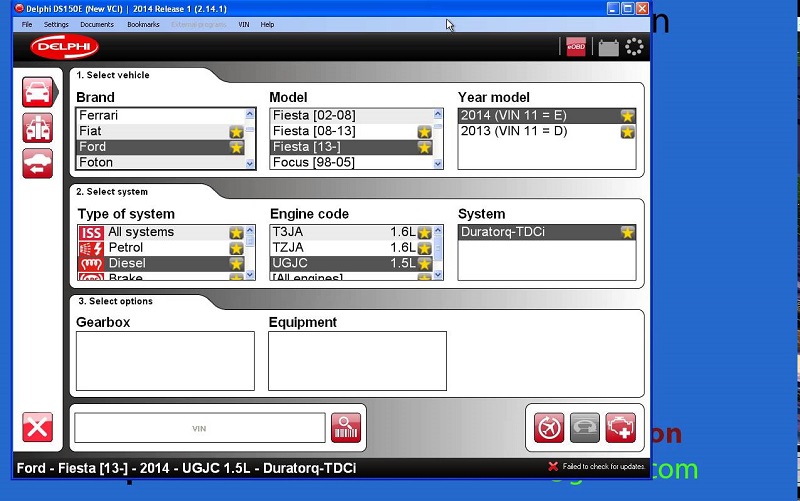Toggle bookmark star for 2014 year model

click(x=628, y=116)
